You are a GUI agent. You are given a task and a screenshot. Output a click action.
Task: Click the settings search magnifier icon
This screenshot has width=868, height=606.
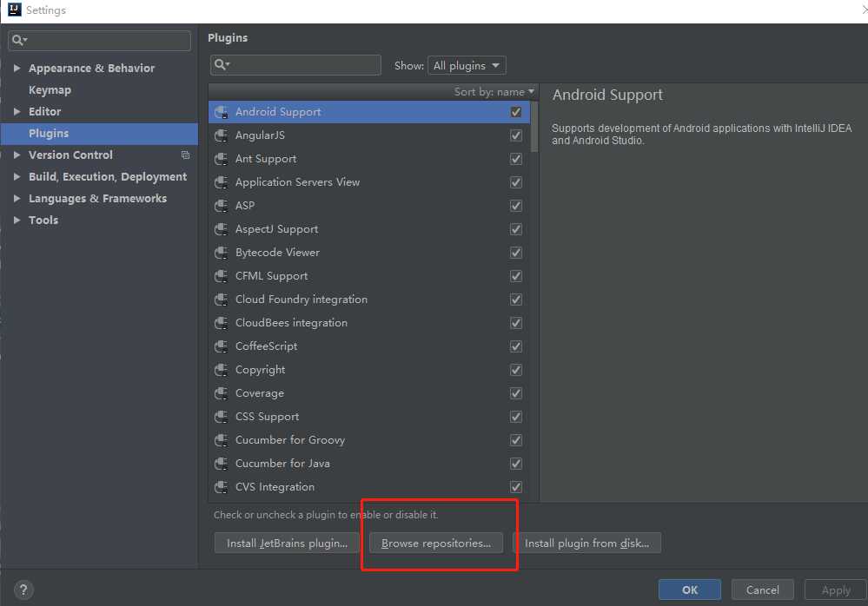coord(19,40)
